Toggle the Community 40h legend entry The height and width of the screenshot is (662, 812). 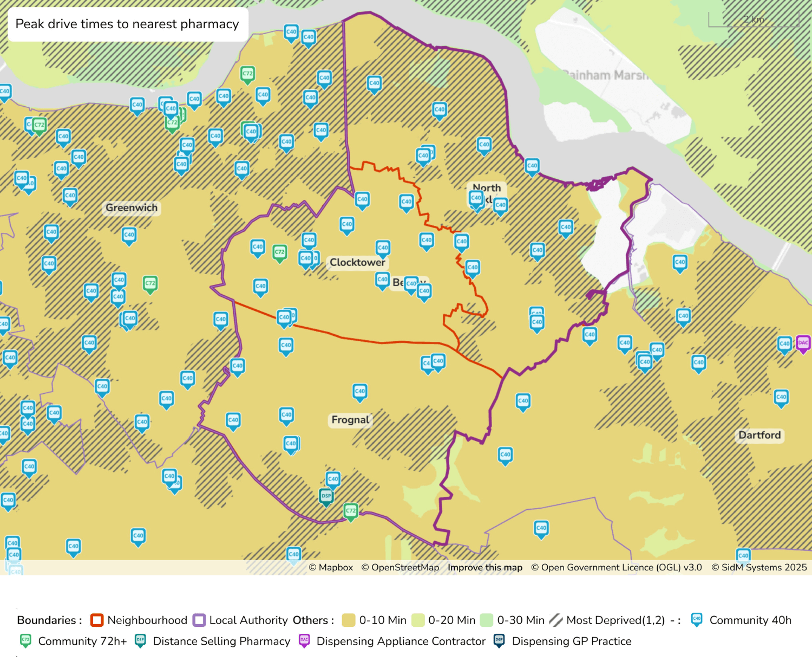696,620
